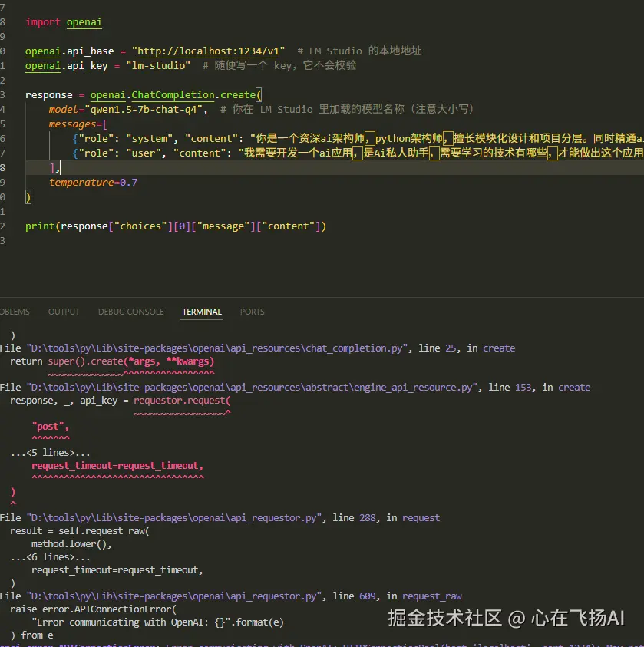This screenshot has width=644, height=647.
Task: Click 'temperature=0.7' in the editor
Action: pos(93,183)
